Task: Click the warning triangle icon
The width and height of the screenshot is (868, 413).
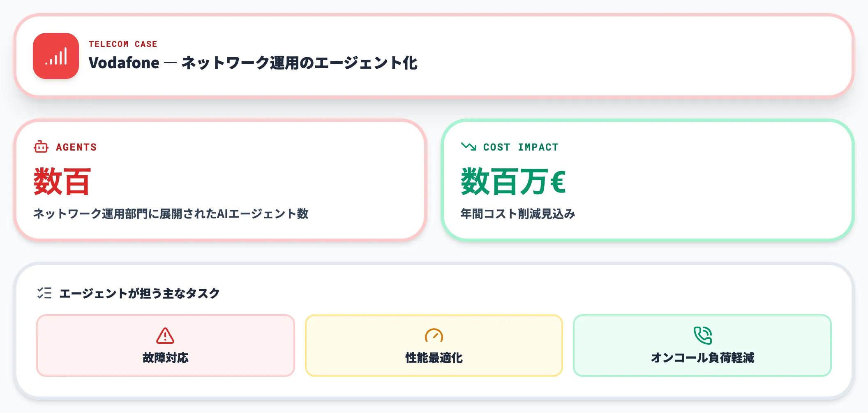Action: pos(165,336)
